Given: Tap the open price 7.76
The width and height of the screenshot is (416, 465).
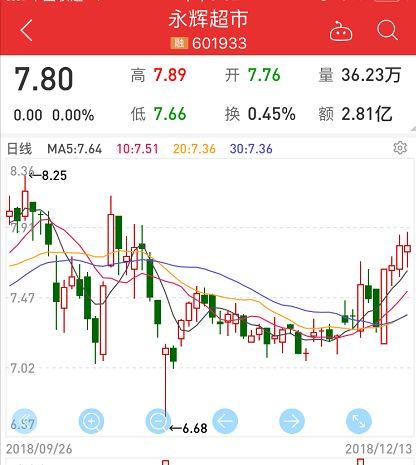Looking at the screenshot, I should pyautogui.click(x=264, y=75).
